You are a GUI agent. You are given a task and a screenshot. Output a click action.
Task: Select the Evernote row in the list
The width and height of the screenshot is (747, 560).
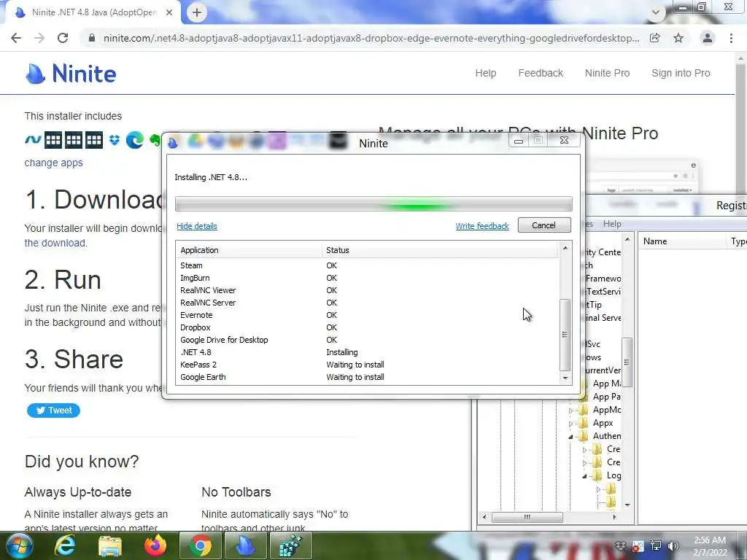[x=368, y=315]
